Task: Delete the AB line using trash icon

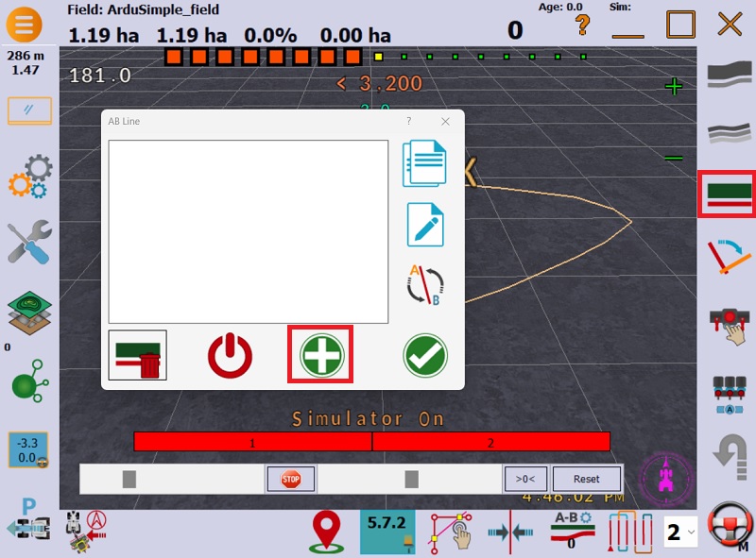Action: (138, 355)
